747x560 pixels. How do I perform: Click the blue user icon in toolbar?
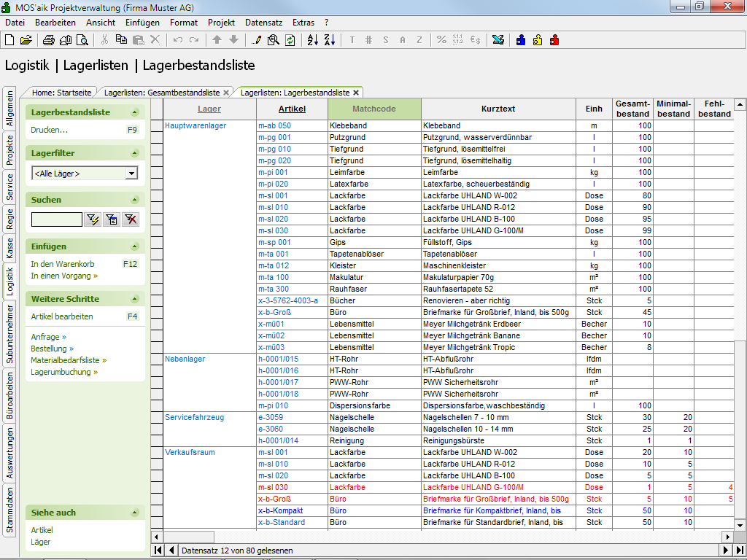(521, 40)
